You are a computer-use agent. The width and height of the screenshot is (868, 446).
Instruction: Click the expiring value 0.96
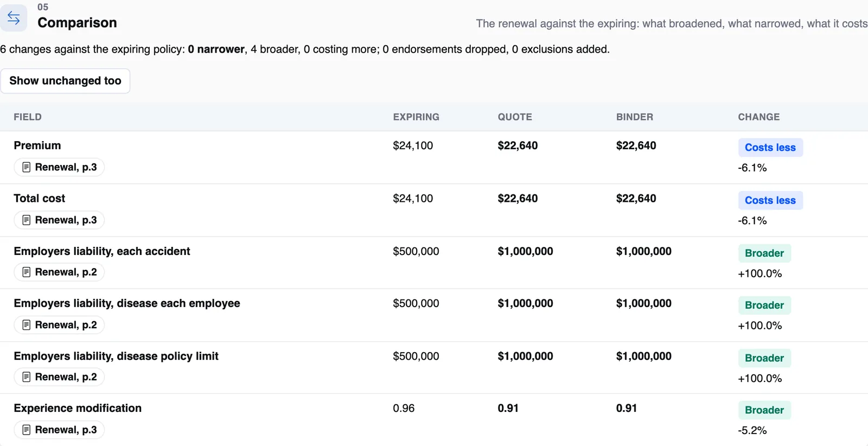[x=404, y=408]
